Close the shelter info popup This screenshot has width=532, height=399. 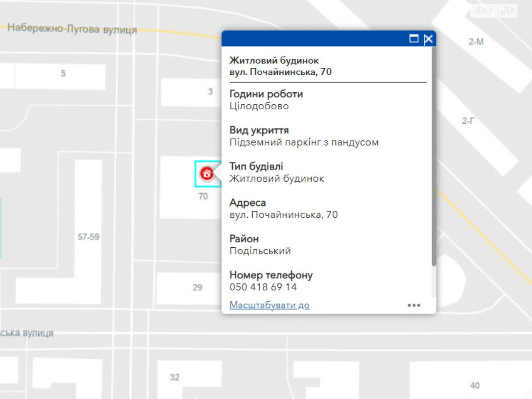tap(428, 39)
